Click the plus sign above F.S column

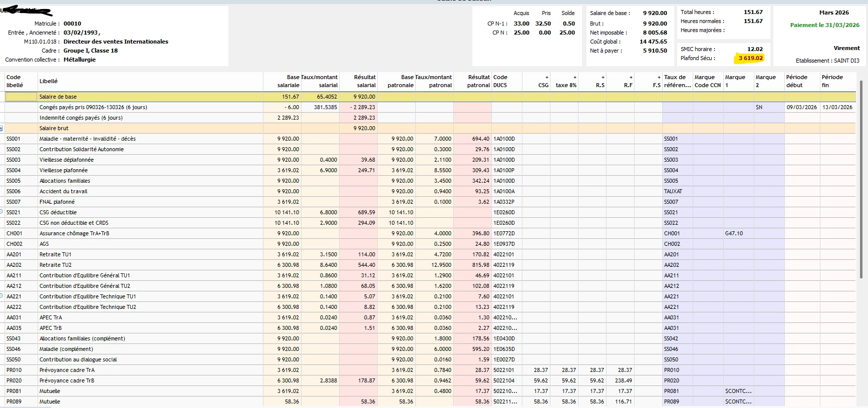tap(659, 77)
